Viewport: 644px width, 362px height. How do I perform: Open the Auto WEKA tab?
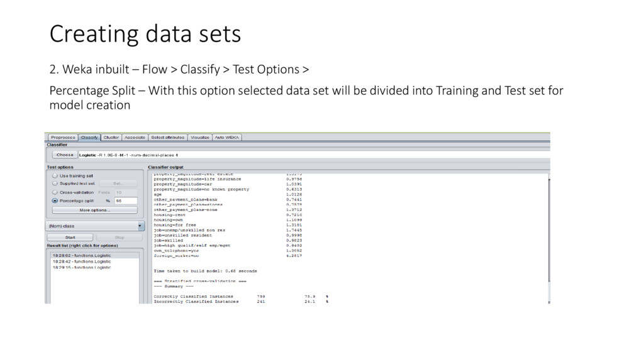[226, 138]
